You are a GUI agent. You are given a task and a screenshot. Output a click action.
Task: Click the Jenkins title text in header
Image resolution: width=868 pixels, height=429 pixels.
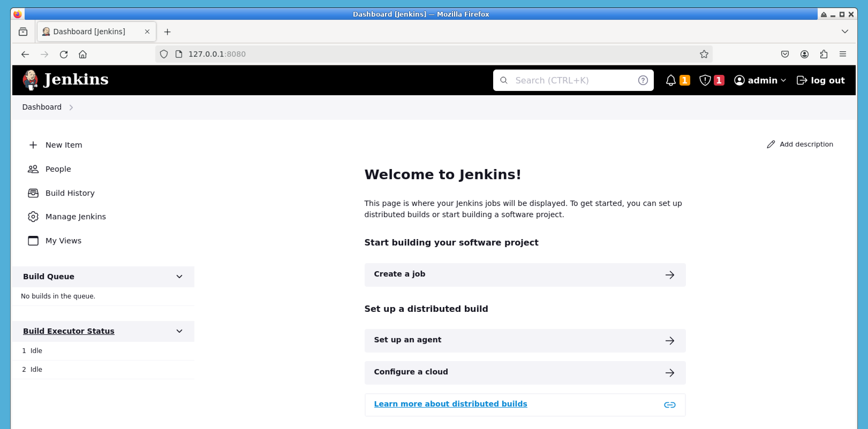[x=77, y=79]
